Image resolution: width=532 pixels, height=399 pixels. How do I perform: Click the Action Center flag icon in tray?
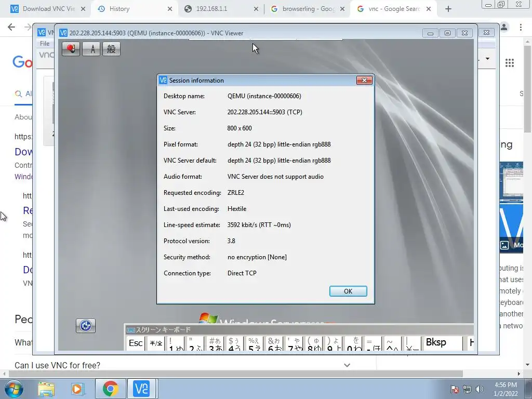click(x=455, y=389)
